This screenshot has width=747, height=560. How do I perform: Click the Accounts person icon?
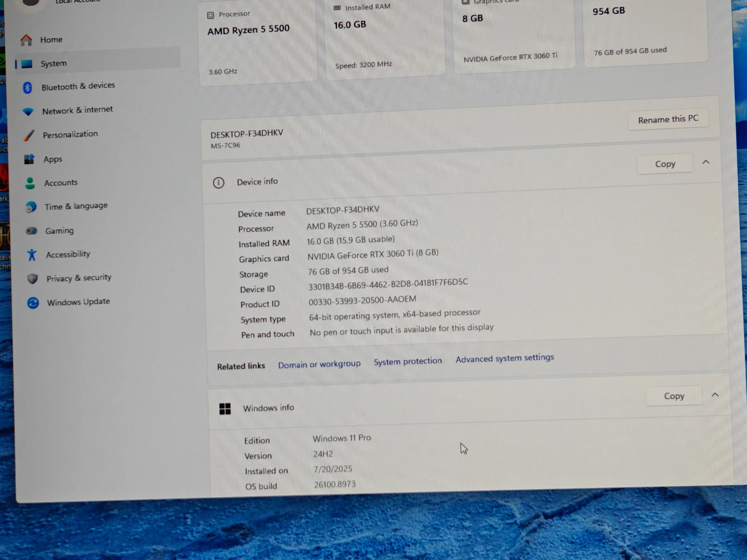point(30,183)
